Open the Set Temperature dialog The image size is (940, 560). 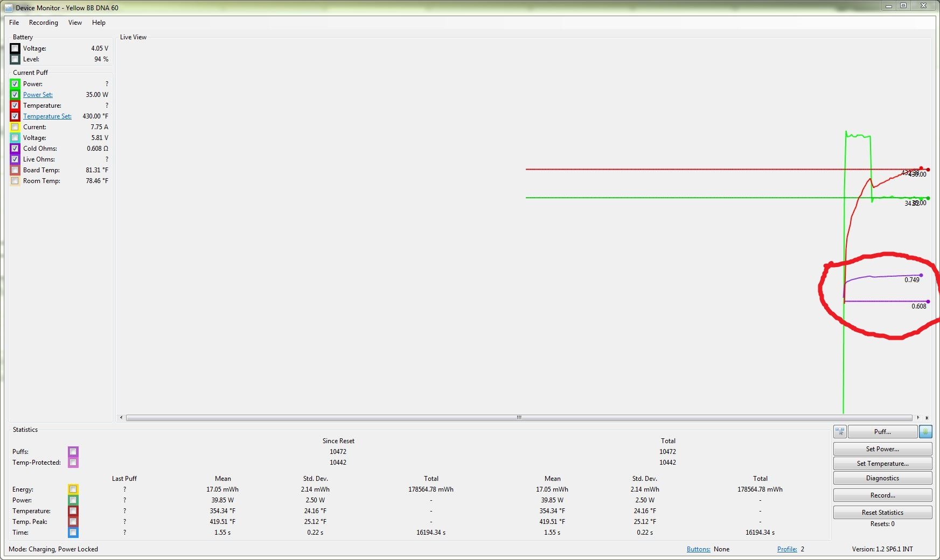coord(882,463)
